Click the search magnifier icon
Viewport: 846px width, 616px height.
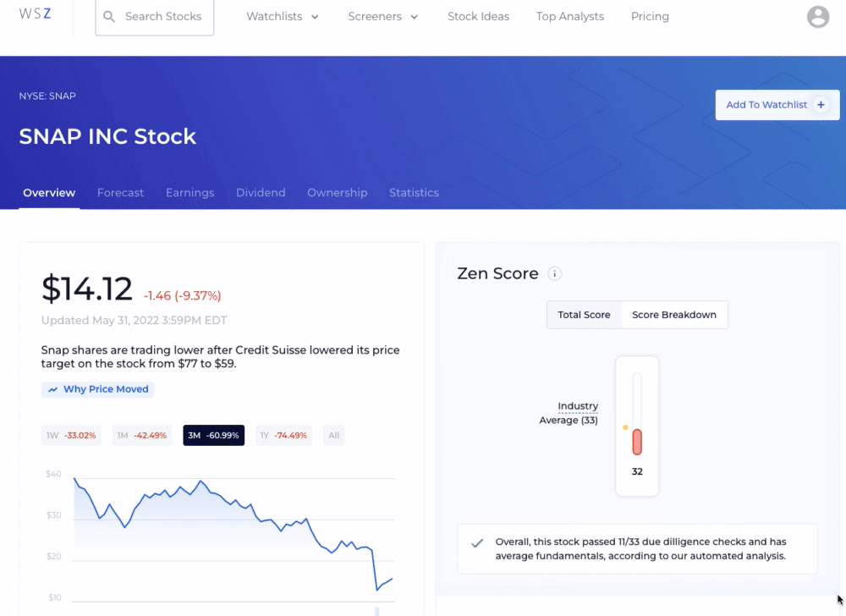(x=109, y=17)
